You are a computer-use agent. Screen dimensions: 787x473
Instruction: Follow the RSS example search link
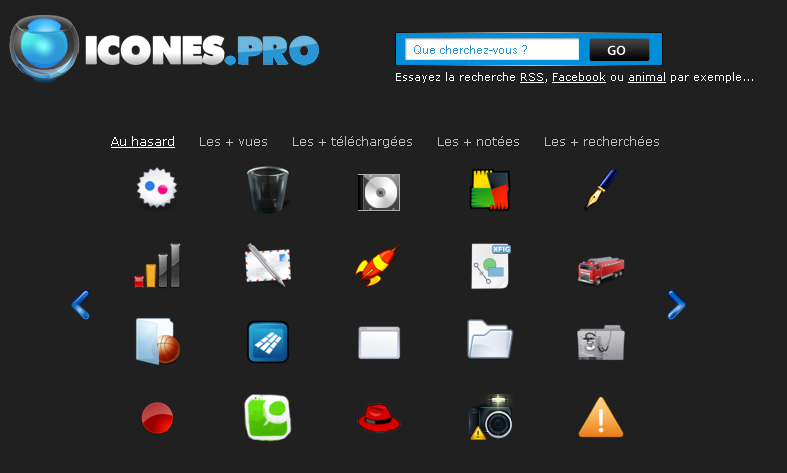pyautogui.click(x=532, y=77)
